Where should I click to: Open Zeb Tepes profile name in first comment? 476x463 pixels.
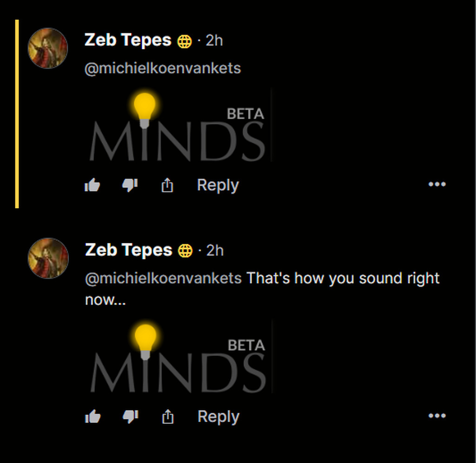(128, 40)
